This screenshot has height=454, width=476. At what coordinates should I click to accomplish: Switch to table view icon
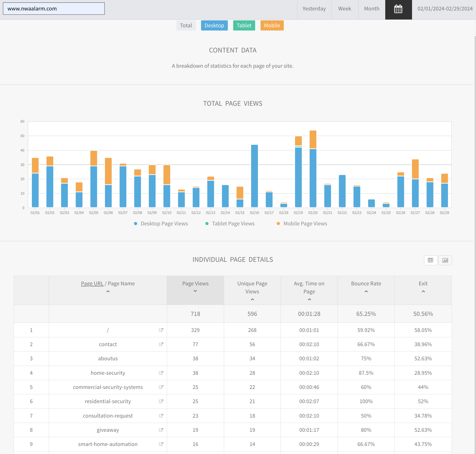430,260
